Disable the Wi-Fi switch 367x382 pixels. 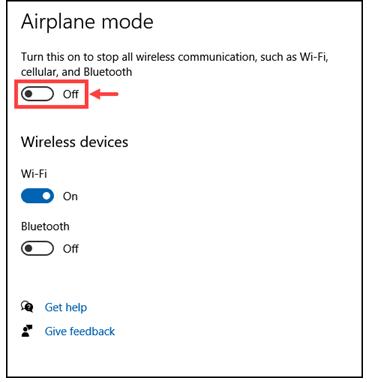[x=37, y=196]
